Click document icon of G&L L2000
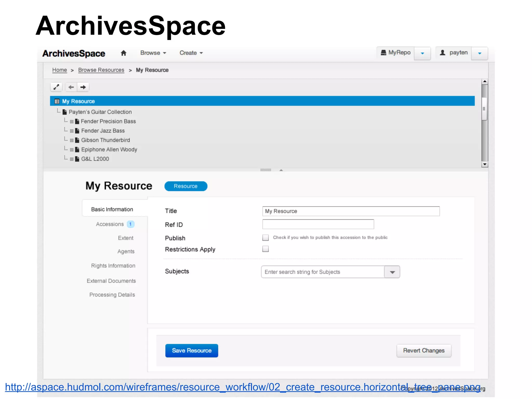 (77, 159)
